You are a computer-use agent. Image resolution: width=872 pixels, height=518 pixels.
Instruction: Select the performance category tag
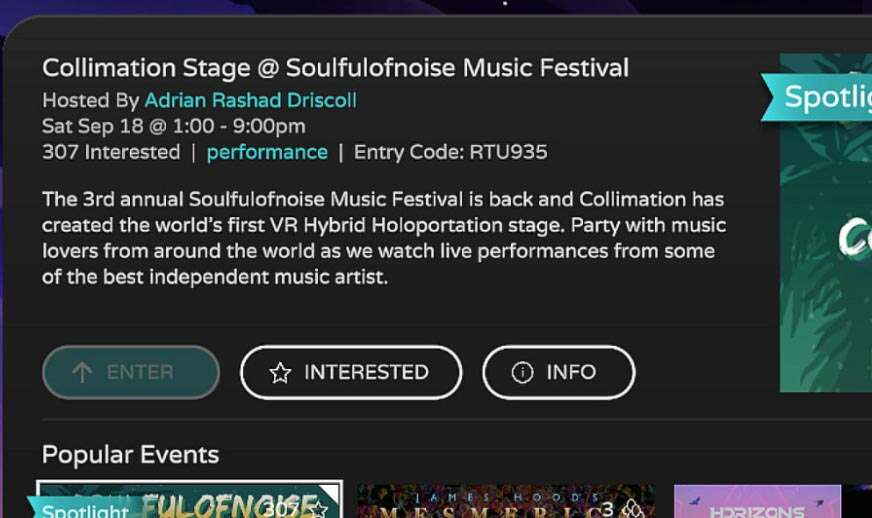click(x=267, y=152)
